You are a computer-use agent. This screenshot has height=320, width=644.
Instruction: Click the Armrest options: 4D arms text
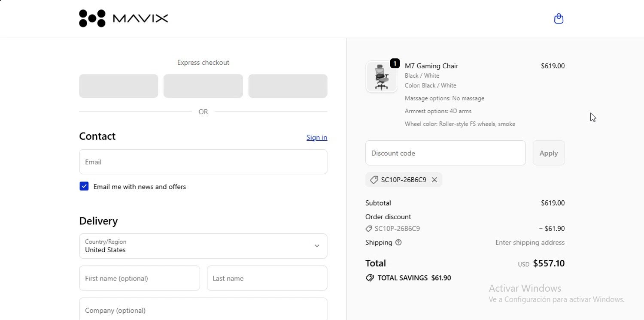click(x=438, y=111)
